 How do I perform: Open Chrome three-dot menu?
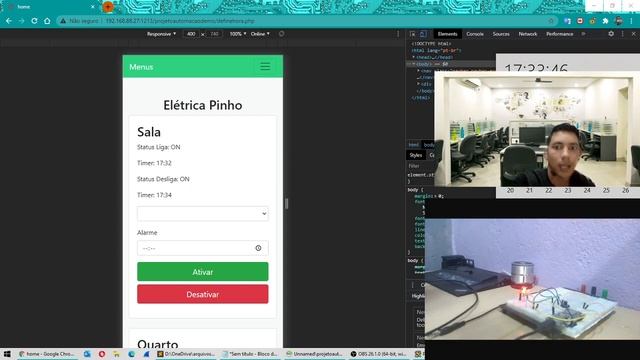click(631, 21)
